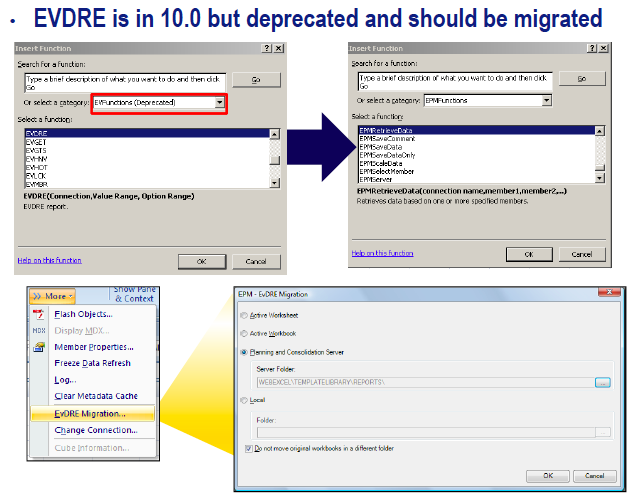637x503 pixels.
Task: Select EVLCK in the function list
Action: (x=147, y=176)
